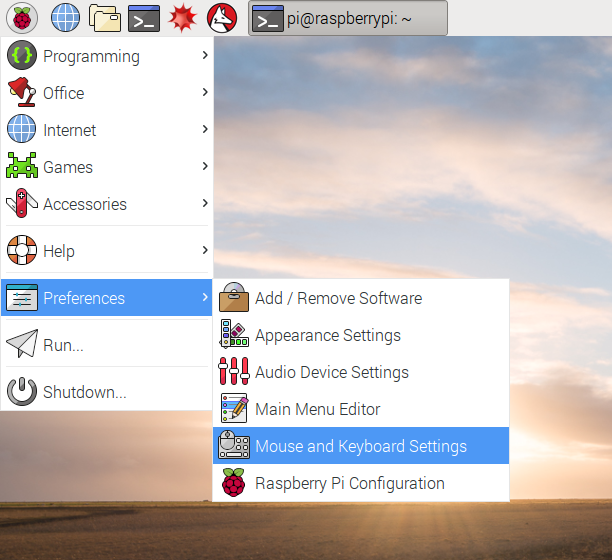This screenshot has width=612, height=560.
Task: Launch the web browser globe icon in taskbar
Action: pyautogui.click(x=66, y=18)
